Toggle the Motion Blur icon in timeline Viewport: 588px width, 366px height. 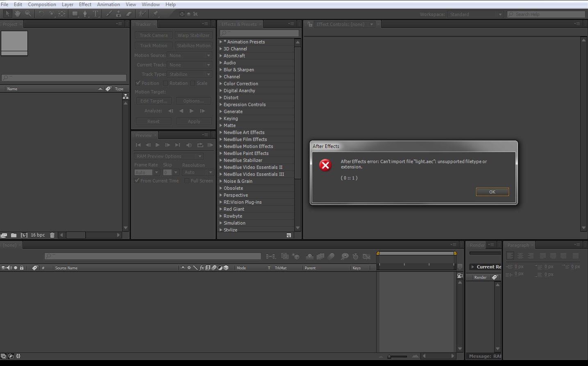[331, 256]
